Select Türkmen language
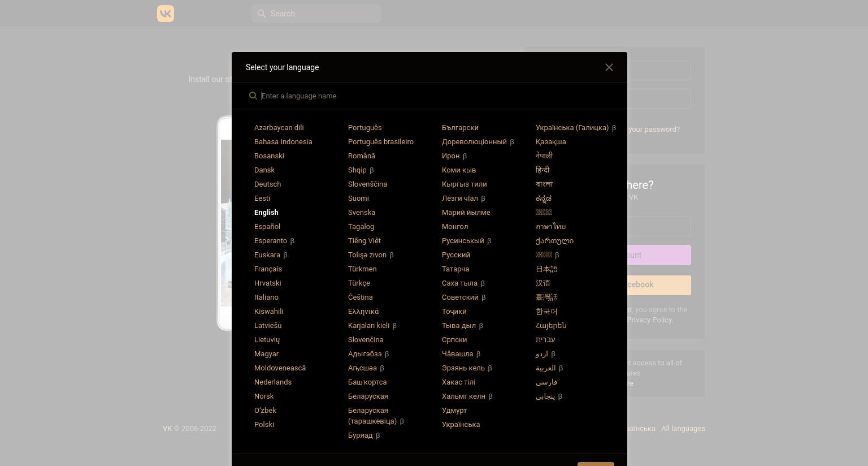 [362, 269]
